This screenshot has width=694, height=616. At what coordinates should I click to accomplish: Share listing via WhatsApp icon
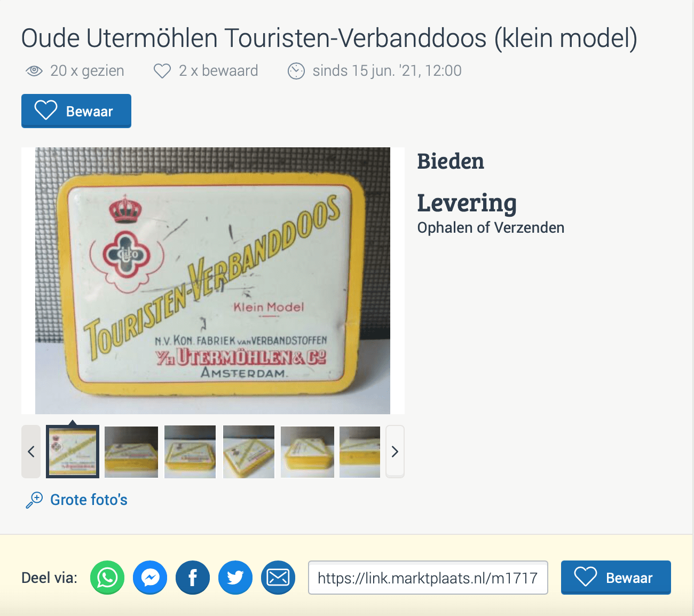tap(107, 578)
